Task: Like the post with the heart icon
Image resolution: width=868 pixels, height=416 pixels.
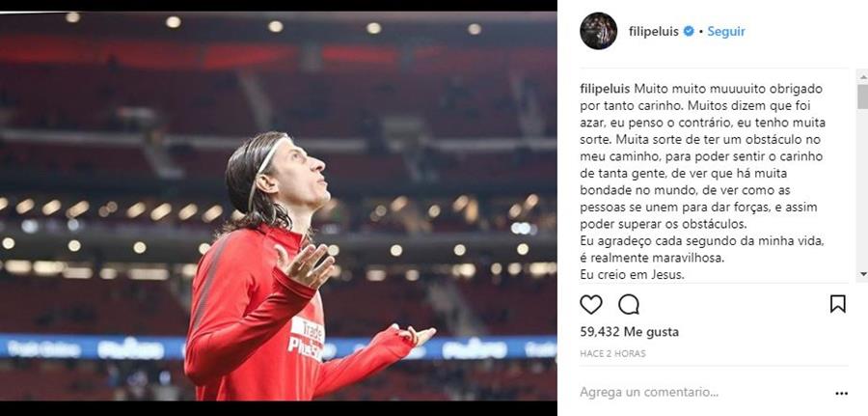Action: pos(590,304)
